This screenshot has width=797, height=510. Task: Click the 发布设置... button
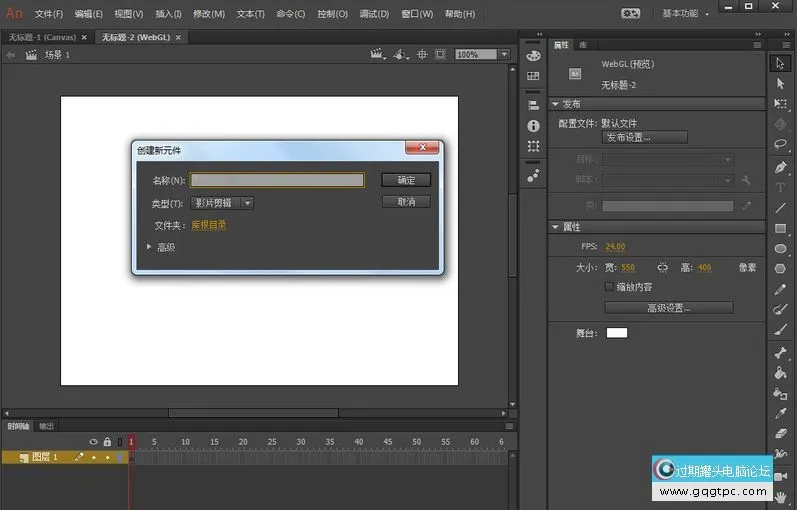point(644,137)
